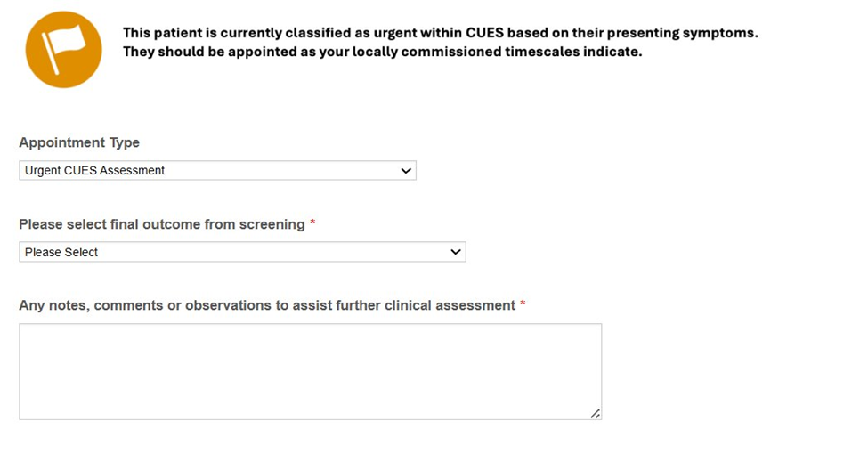Click the chevron on the Please Select box
The image size is (868, 453).
(456, 252)
